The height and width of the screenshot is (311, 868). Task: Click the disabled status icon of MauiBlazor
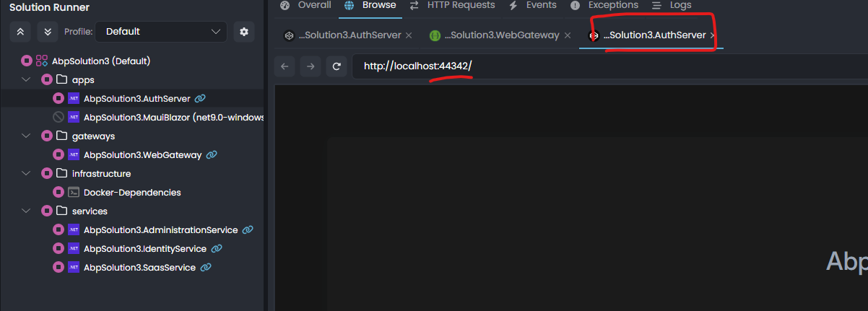tap(58, 117)
